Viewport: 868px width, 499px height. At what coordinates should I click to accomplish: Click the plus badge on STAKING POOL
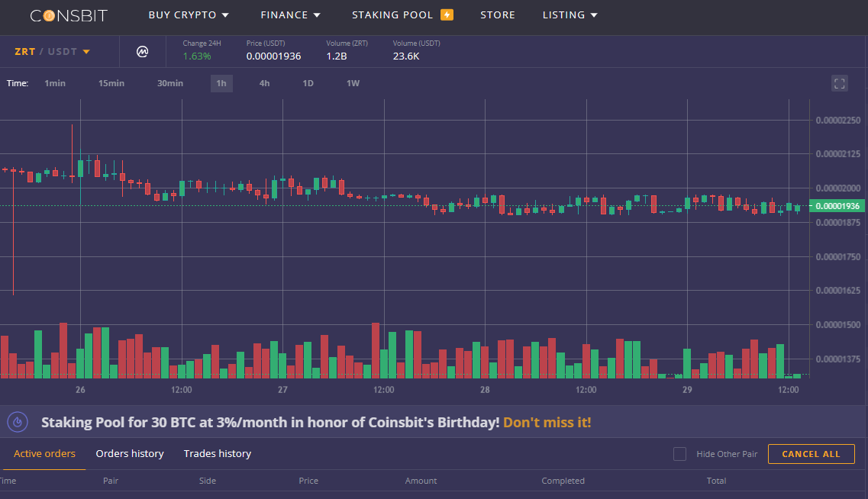coord(447,14)
